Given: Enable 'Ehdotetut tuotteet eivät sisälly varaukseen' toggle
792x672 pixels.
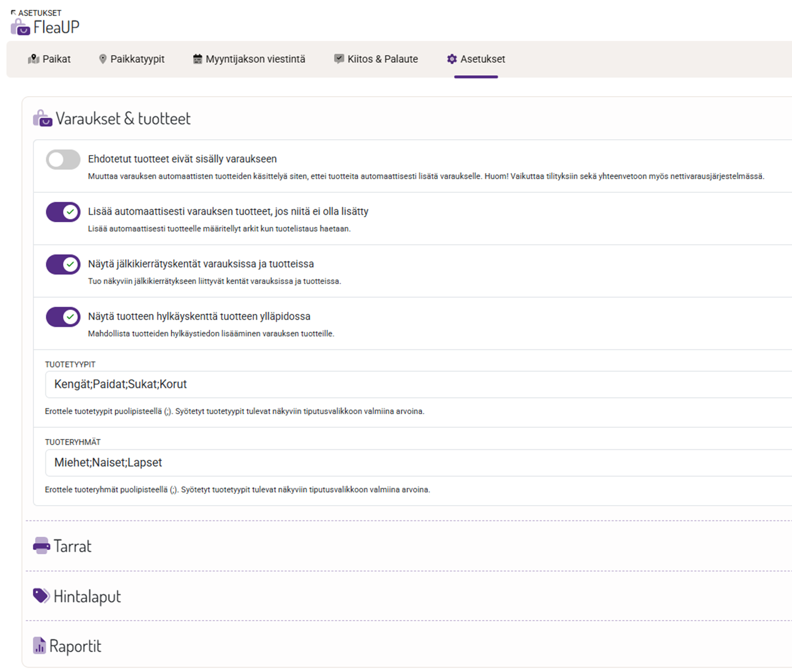Looking at the screenshot, I should coord(63,160).
